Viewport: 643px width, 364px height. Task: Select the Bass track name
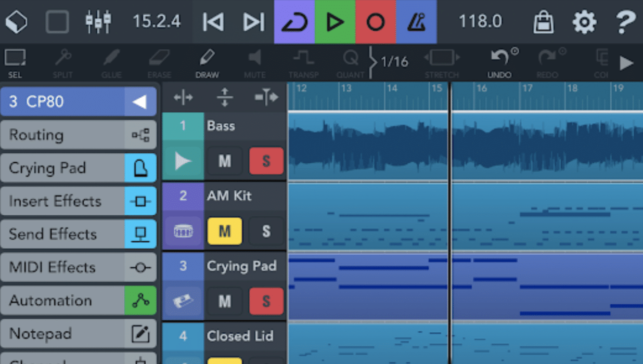tap(221, 126)
